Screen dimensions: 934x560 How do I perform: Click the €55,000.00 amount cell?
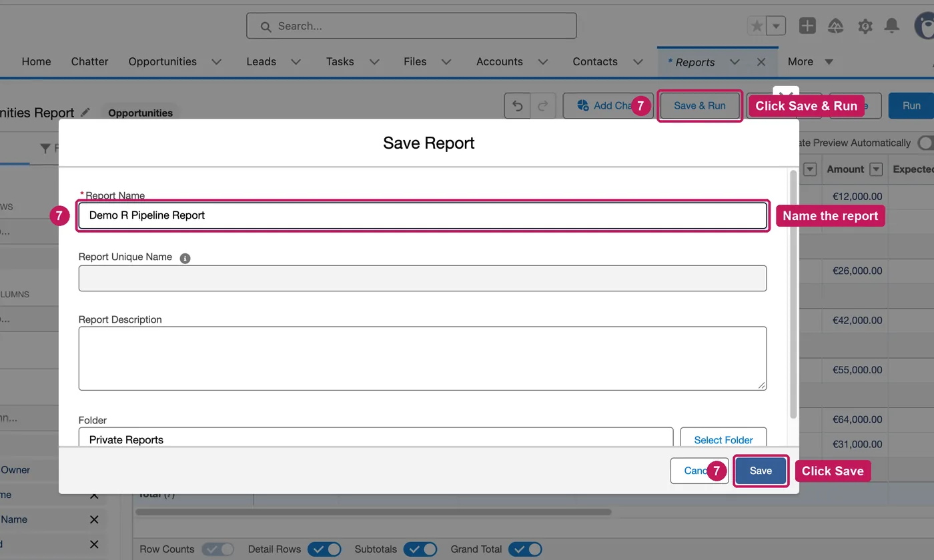(857, 370)
